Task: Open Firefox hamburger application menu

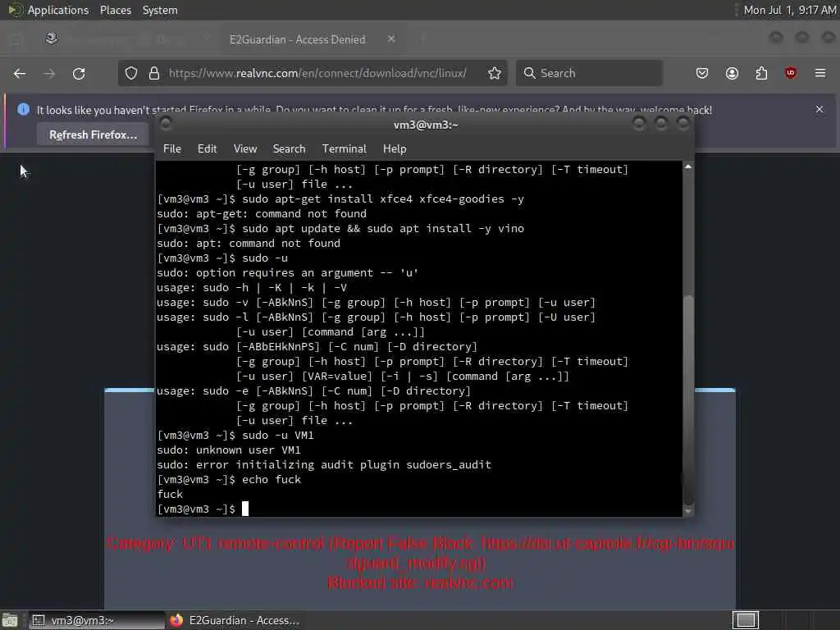Action: click(x=820, y=73)
